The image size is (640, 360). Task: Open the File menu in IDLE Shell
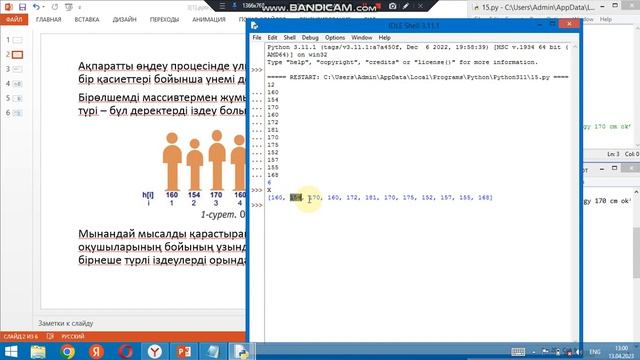[x=257, y=38]
